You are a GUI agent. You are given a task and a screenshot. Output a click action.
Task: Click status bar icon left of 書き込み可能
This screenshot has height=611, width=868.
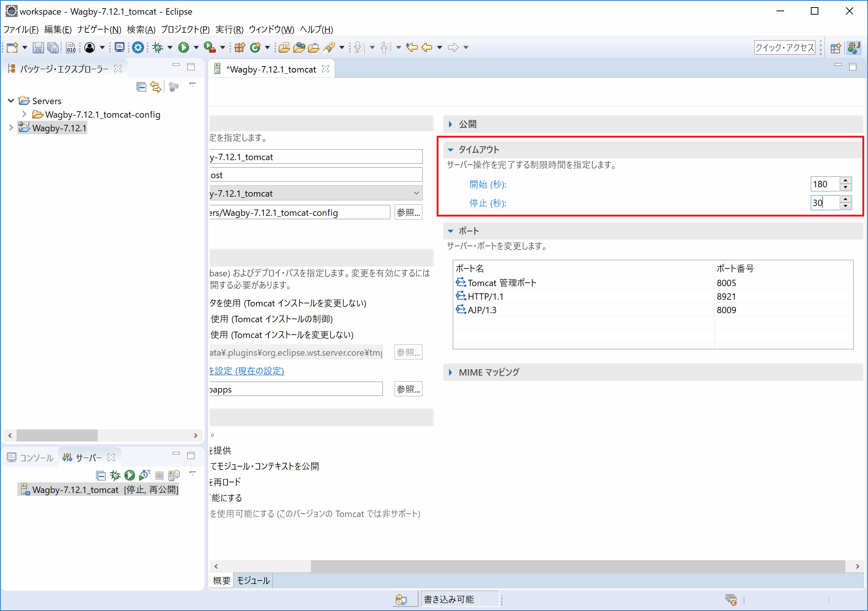(401, 600)
